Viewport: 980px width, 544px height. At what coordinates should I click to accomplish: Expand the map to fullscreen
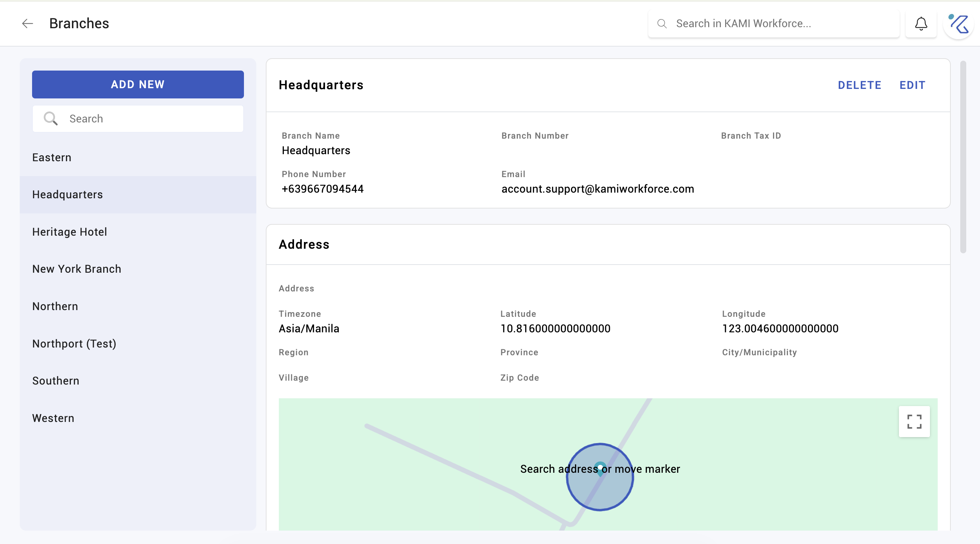point(914,422)
